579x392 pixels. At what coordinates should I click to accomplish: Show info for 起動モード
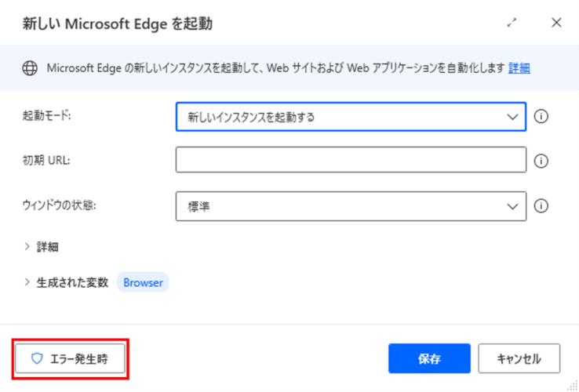click(x=541, y=117)
